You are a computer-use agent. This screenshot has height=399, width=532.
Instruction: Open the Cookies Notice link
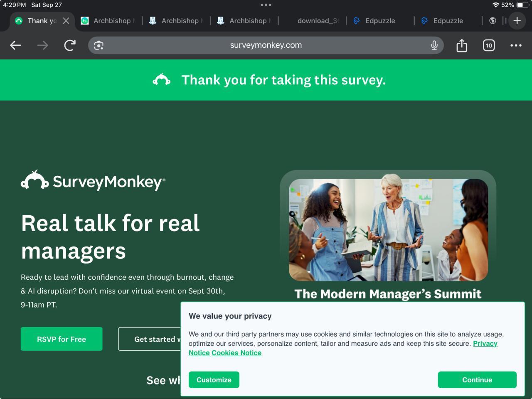point(236,353)
